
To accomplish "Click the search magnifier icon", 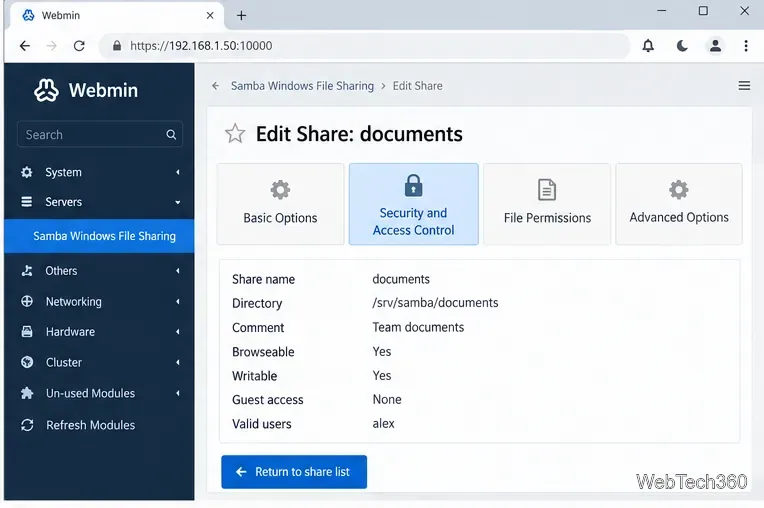I will tap(171, 134).
